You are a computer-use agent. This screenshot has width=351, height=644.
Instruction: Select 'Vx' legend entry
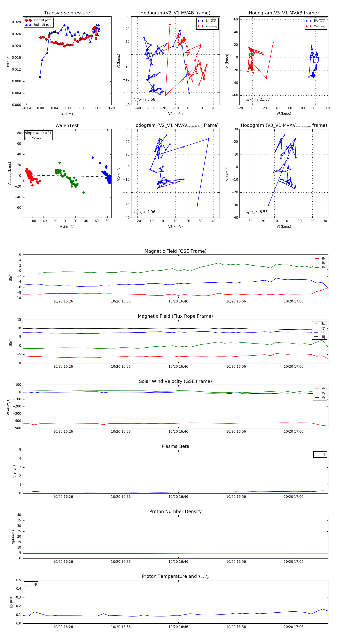pyautogui.click(x=320, y=389)
